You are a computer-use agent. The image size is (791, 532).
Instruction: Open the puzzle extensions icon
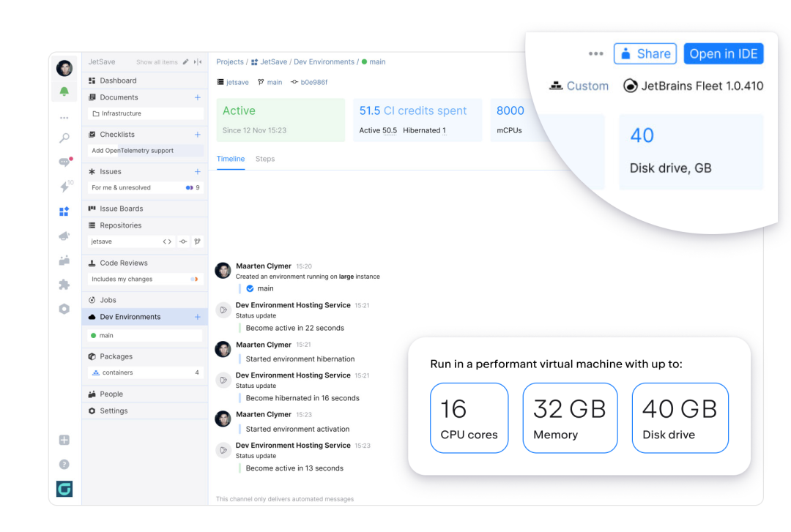tap(64, 285)
